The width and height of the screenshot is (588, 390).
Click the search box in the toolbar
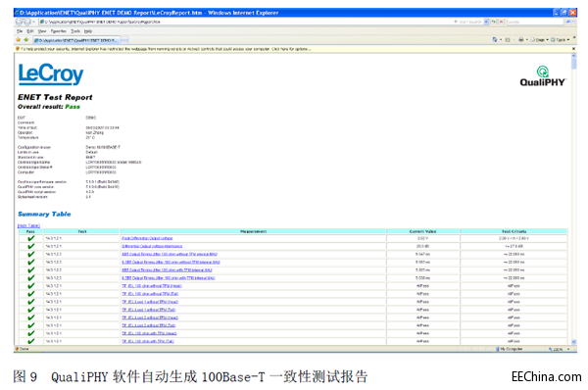tap(535, 22)
